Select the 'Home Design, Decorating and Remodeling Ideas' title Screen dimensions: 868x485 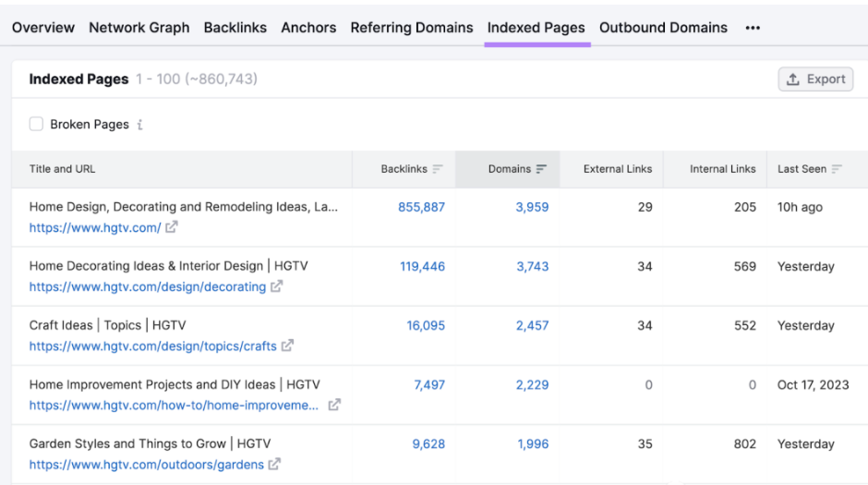click(183, 207)
